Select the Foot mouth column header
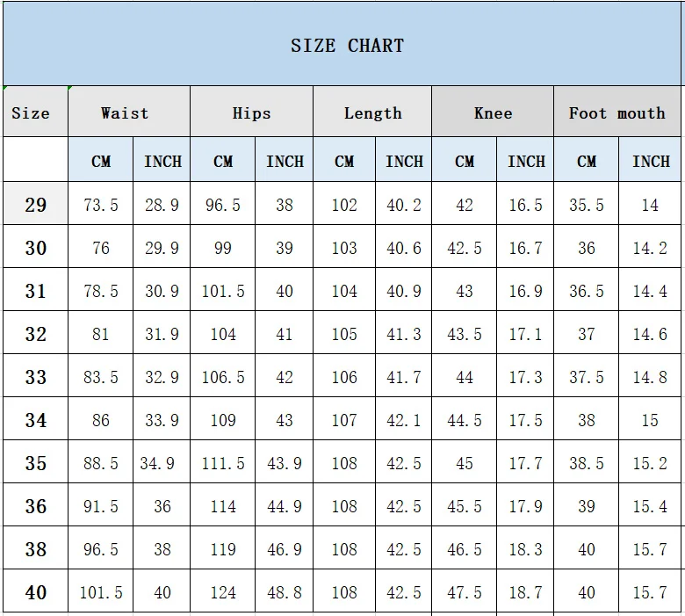Screen dimensions: 685x616 click(x=616, y=113)
